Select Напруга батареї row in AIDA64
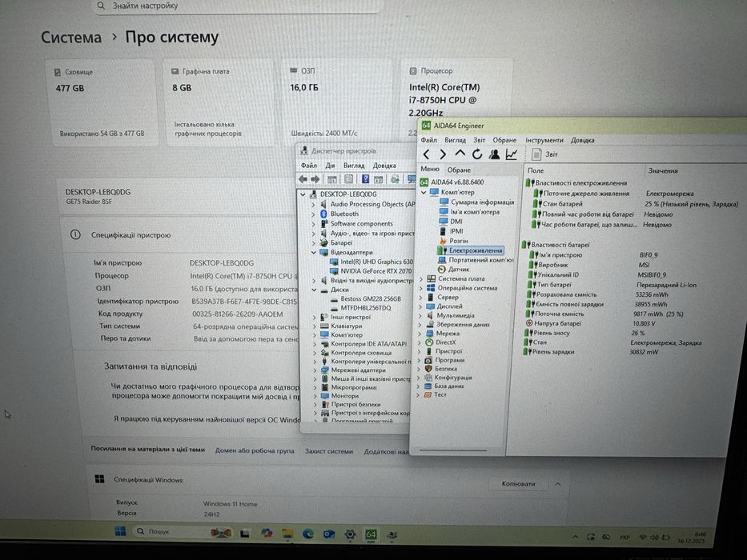This screenshot has height=560, width=747. point(591,323)
